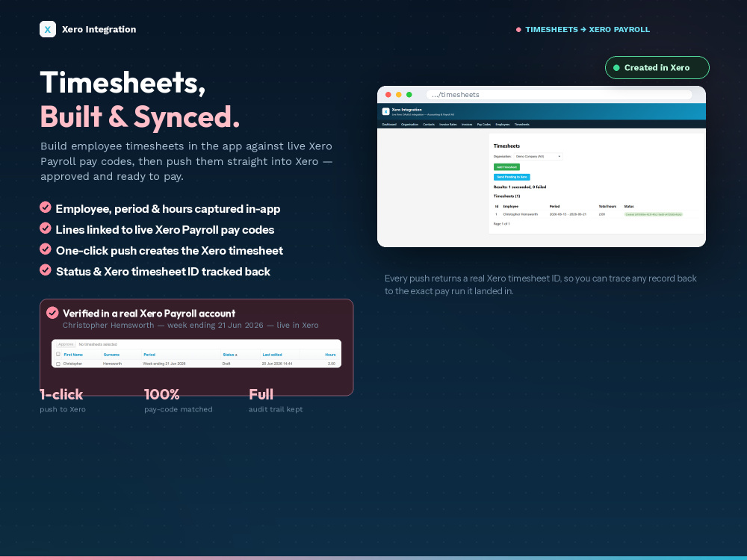
Task: Click the green Add Timesheet button
Action: click(x=507, y=167)
